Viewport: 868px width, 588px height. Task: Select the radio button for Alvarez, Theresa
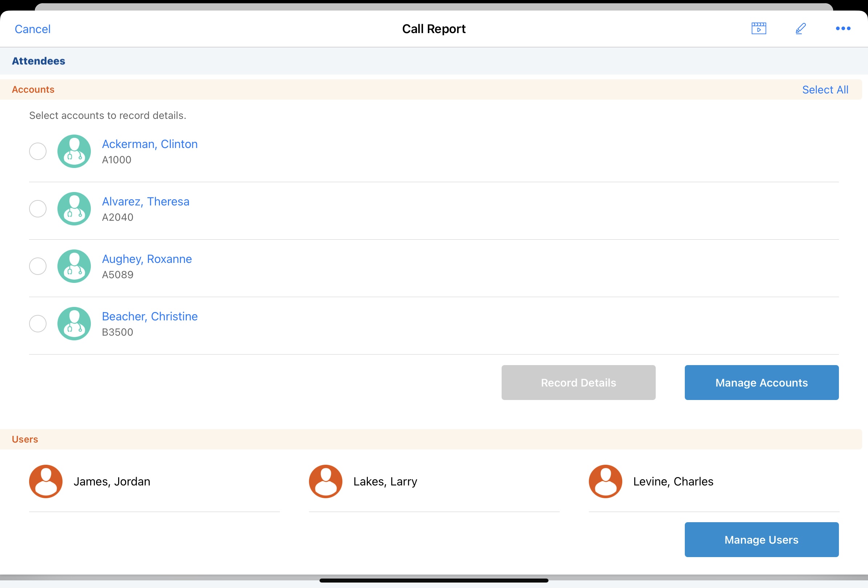(38, 209)
